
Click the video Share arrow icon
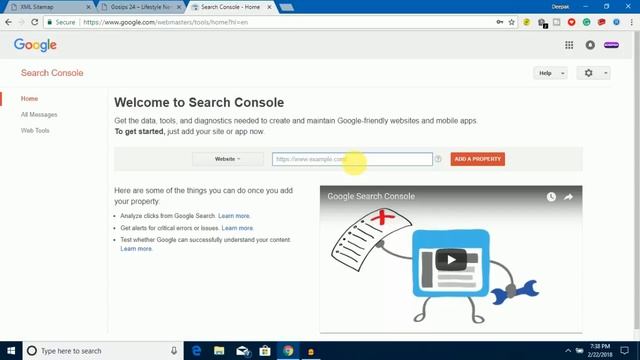click(568, 197)
